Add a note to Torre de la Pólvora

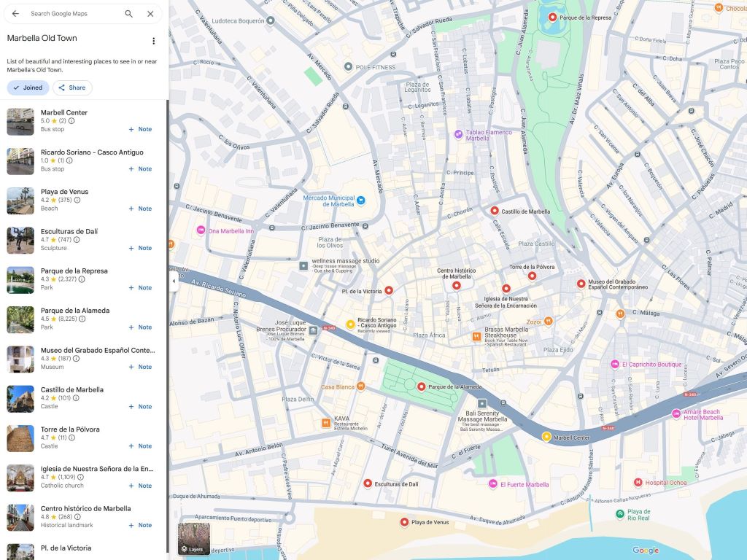141,446
